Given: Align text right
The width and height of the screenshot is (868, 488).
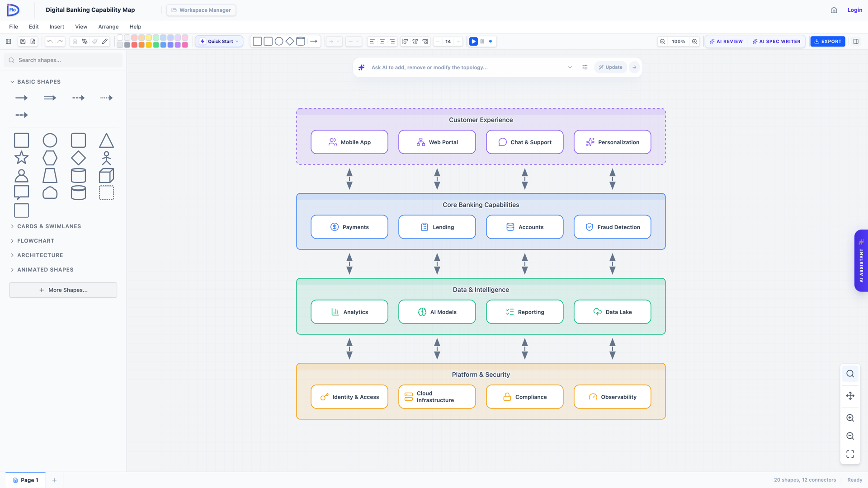Looking at the screenshot, I should click(x=392, y=42).
